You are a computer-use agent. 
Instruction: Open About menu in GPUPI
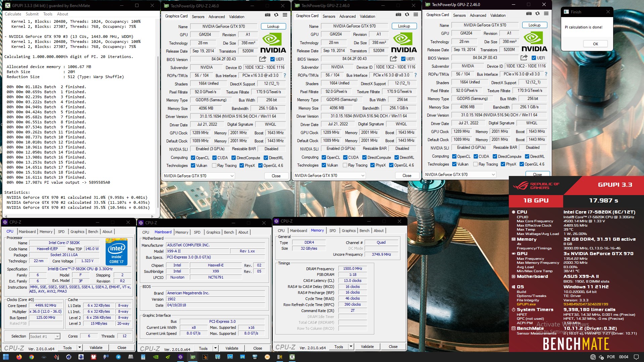[62, 14]
